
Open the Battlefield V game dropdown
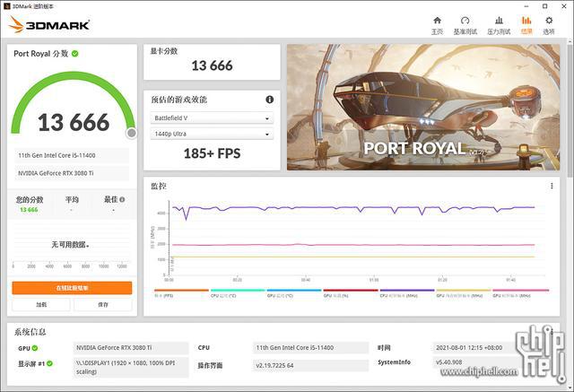(x=212, y=118)
